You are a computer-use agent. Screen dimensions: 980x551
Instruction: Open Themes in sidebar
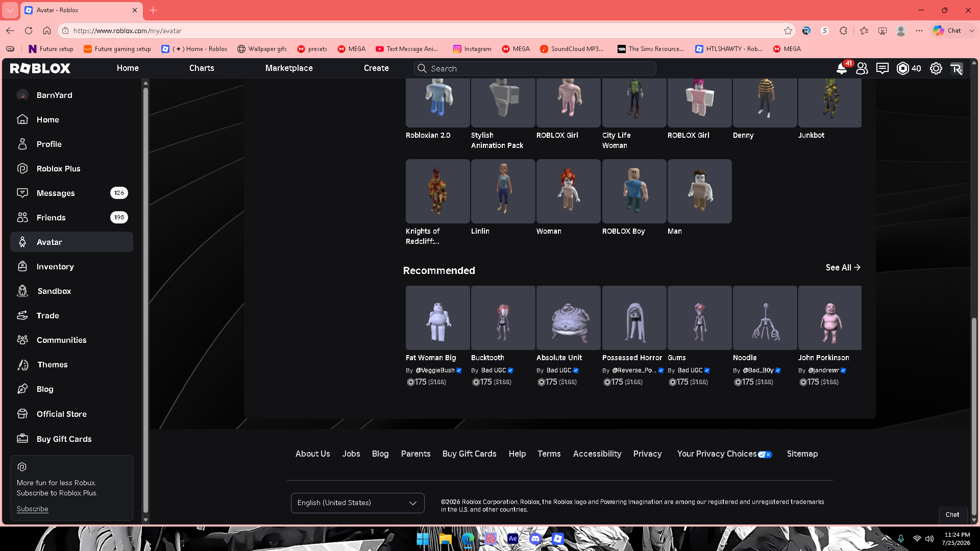pyautogui.click(x=71, y=364)
